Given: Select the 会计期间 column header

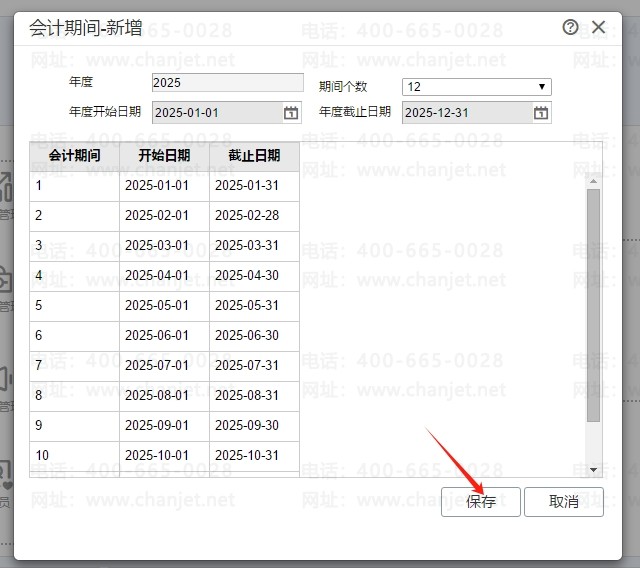Looking at the screenshot, I should pyautogui.click(x=75, y=156).
